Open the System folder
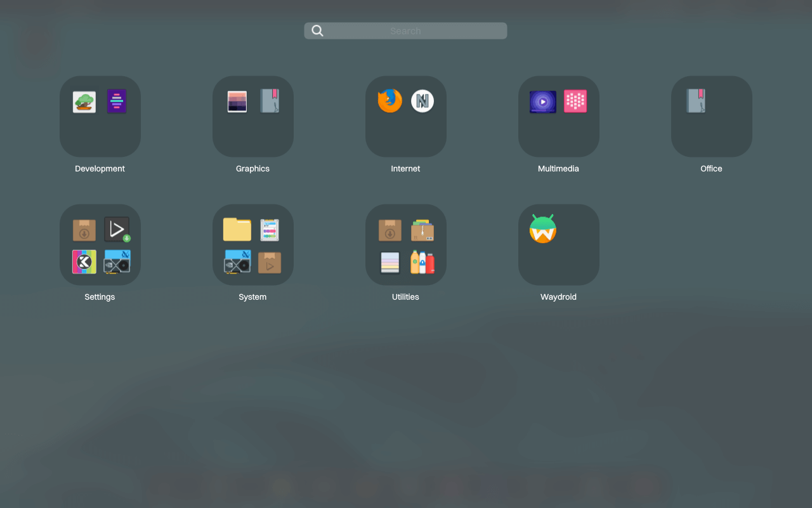812x508 pixels. [x=252, y=244]
